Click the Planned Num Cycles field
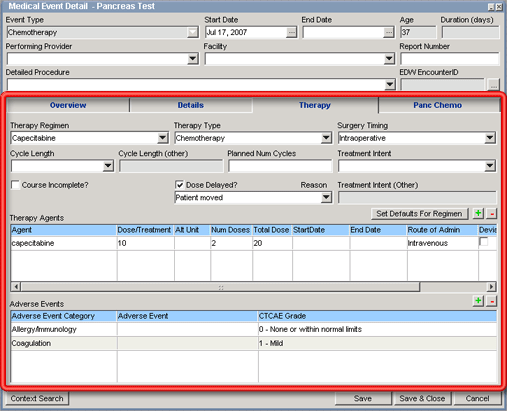This screenshot has height=411, width=507. tap(280, 166)
